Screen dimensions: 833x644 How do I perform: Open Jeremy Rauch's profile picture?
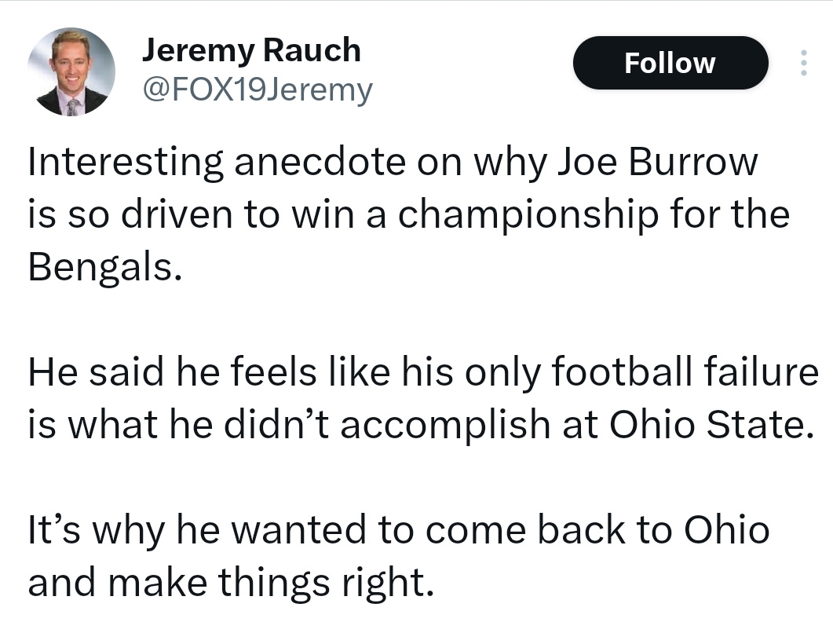pyautogui.click(x=71, y=71)
